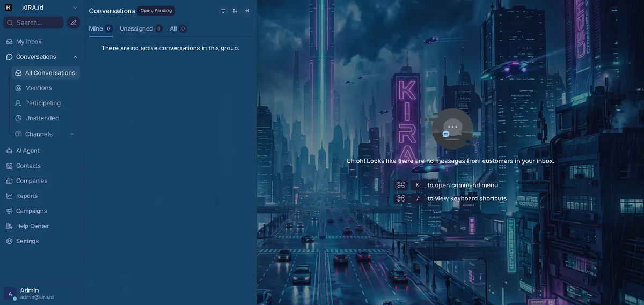Click the My Inbox tray icon
Screen dimensions: 644x305
[x=9, y=42]
